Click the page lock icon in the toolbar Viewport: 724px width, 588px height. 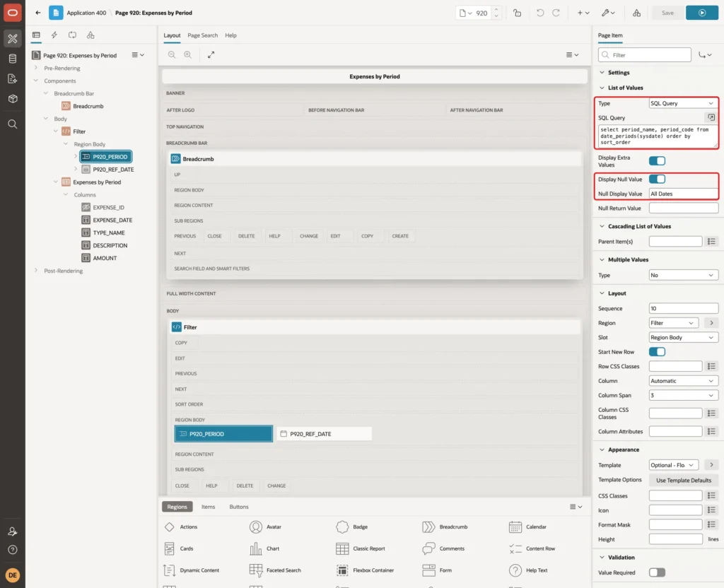(517, 13)
